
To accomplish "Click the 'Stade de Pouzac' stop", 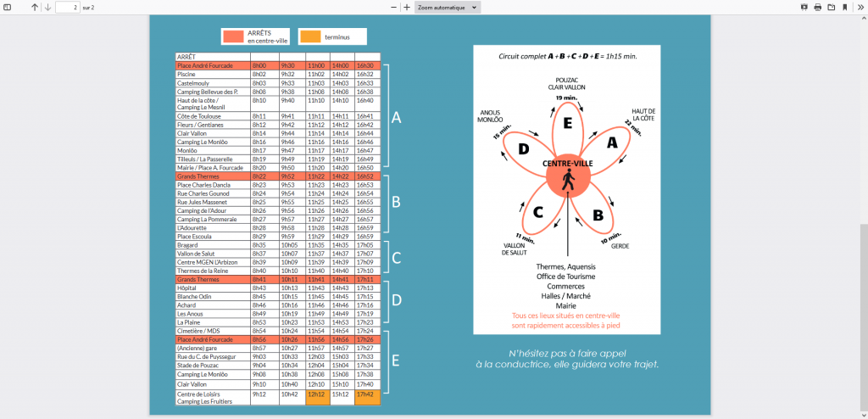I will 198,366.
